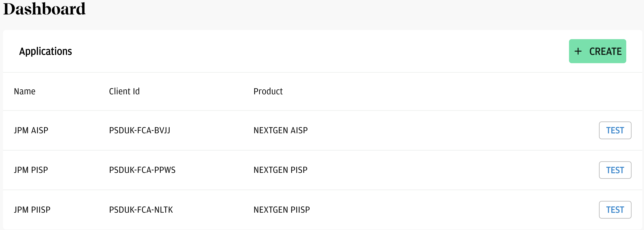The image size is (644, 230).
Task: Click TEST button for JPM PIISP
Action: pyautogui.click(x=615, y=210)
